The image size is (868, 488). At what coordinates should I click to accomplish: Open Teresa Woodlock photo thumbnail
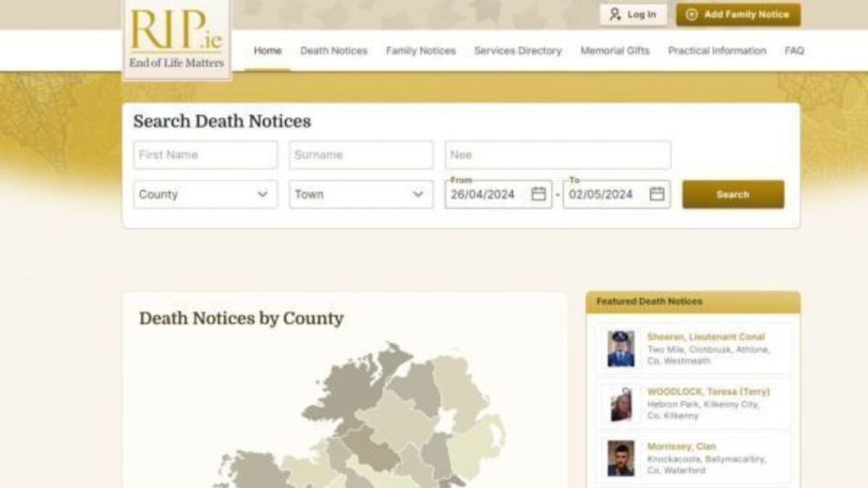click(x=621, y=403)
